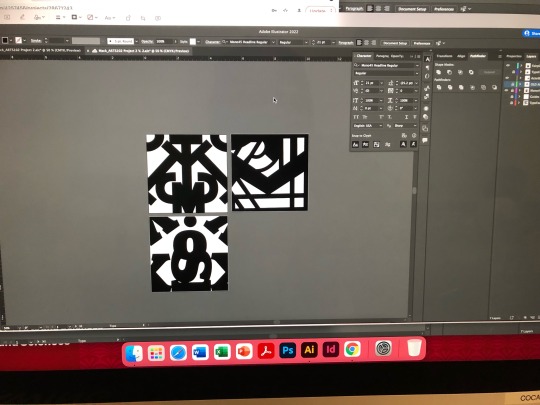Apply Unite shape mode in Pathfinder
This screenshot has width=540, height=405.
tap(438, 72)
